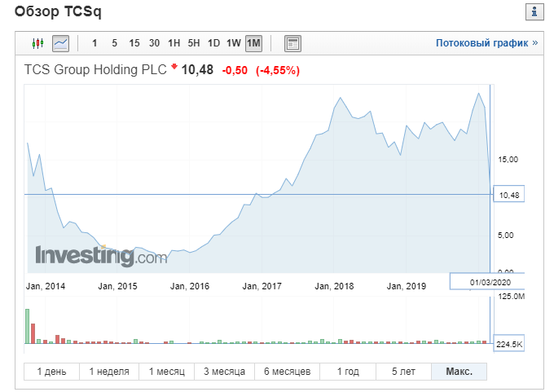Image resolution: width=554 pixels, height=392 pixels.
Task: Choose the 1H interval
Action: 174,43
